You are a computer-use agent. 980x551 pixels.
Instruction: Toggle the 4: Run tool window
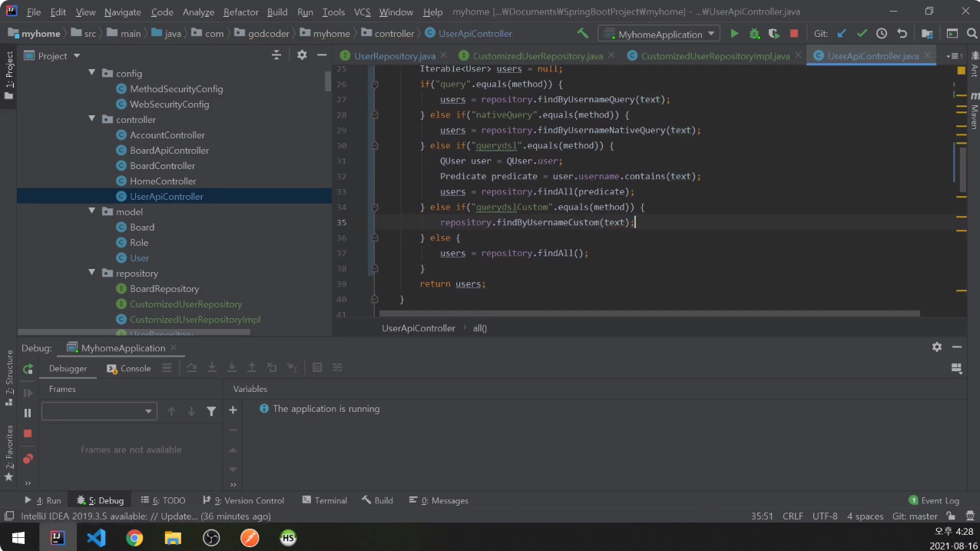[43, 500]
